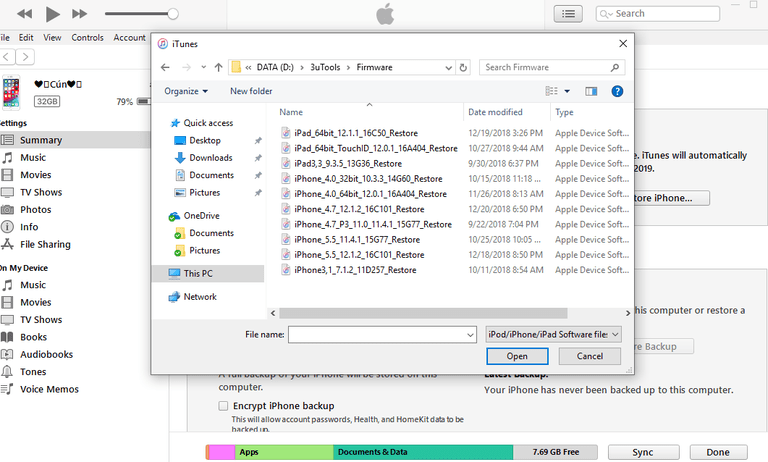Click the fast-forward playback button
The height and width of the screenshot is (462, 768).
pos(79,14)
